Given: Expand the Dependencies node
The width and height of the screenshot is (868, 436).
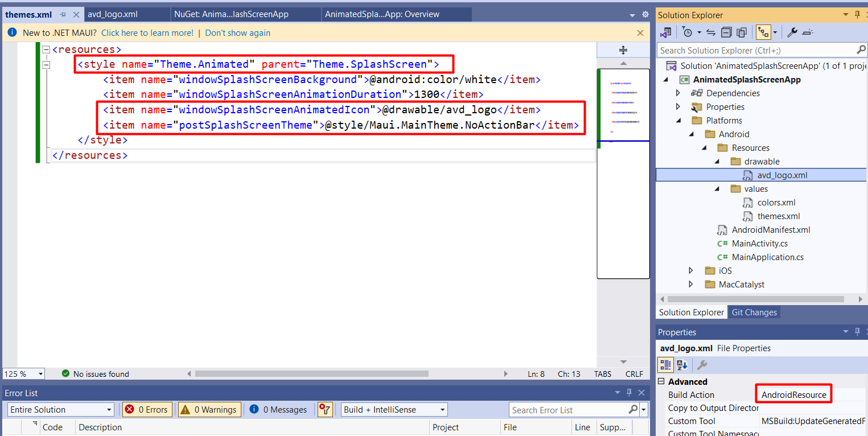Looking at the screenshot, I should point(678,93).
